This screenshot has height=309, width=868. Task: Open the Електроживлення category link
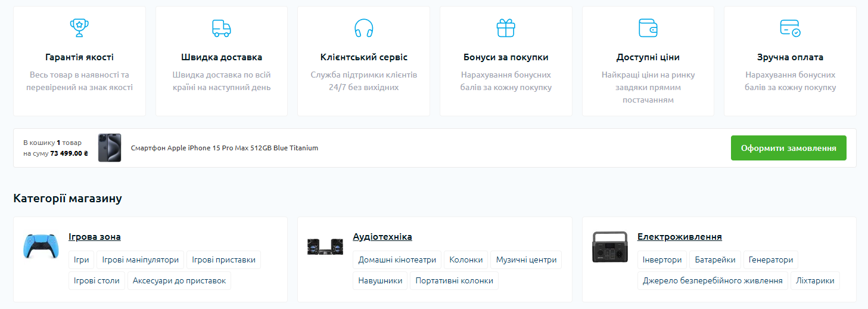pyautogui.click(x=680, y=237)
